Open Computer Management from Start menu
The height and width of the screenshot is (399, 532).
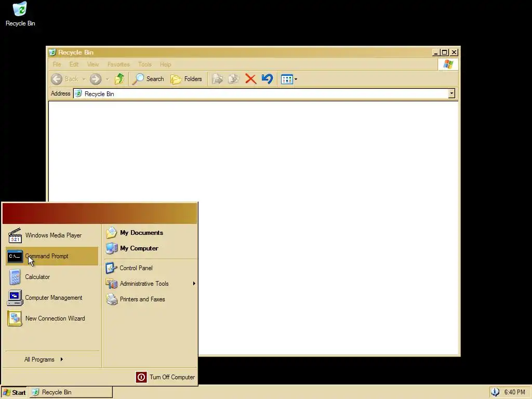tap(52, 298)
